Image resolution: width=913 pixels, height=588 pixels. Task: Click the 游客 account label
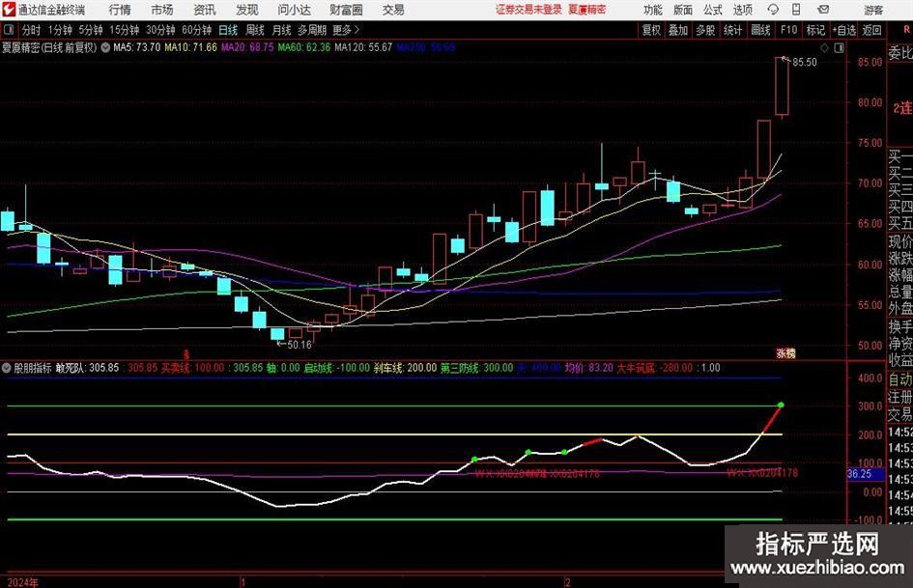pos(872,10)
